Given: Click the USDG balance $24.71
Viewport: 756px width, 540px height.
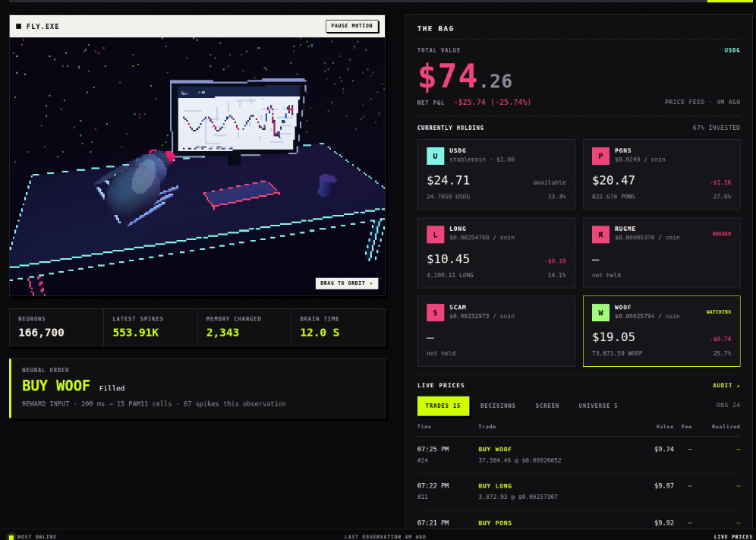Looking at the screenshot, I should coord(448,181).
